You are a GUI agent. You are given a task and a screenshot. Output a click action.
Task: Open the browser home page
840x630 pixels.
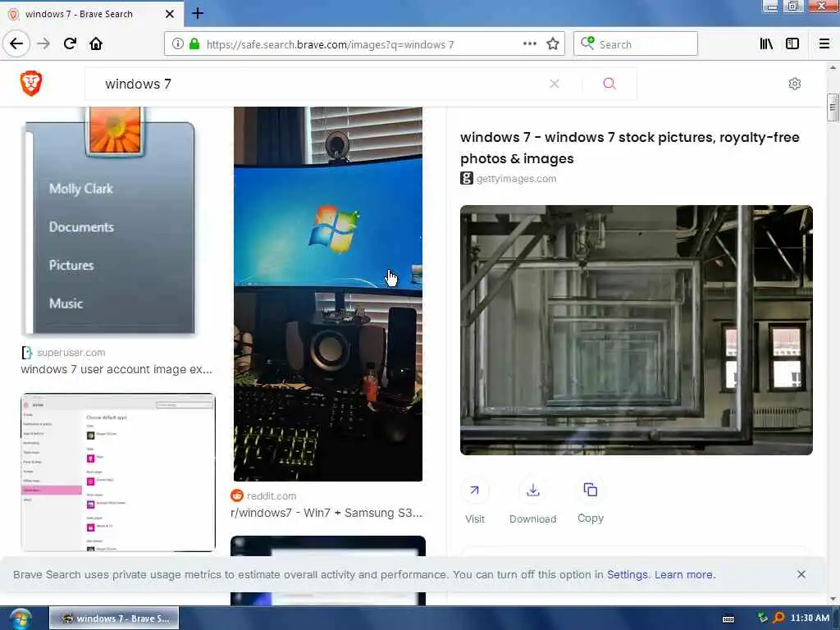96,43
